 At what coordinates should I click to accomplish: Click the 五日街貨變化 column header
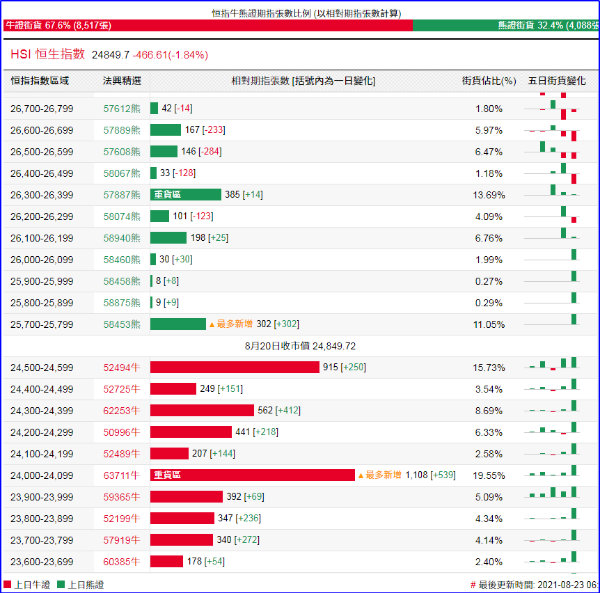(557, 81)
